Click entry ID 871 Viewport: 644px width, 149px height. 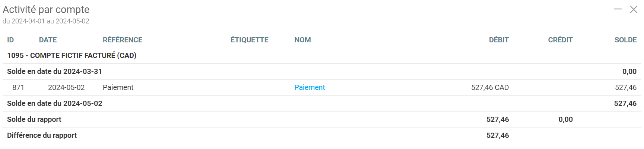point(18,87)
